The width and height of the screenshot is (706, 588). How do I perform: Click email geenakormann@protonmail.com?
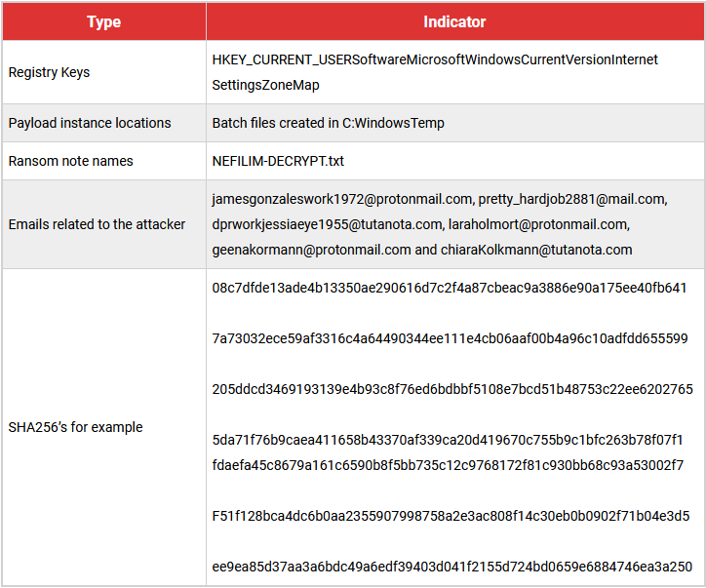pos(312,250)
